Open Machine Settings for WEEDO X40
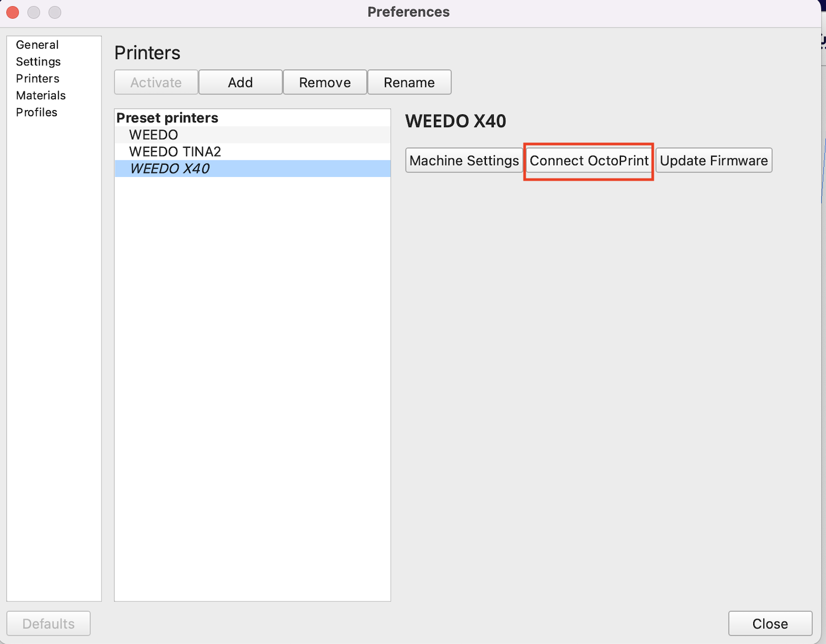 (464, 160)
